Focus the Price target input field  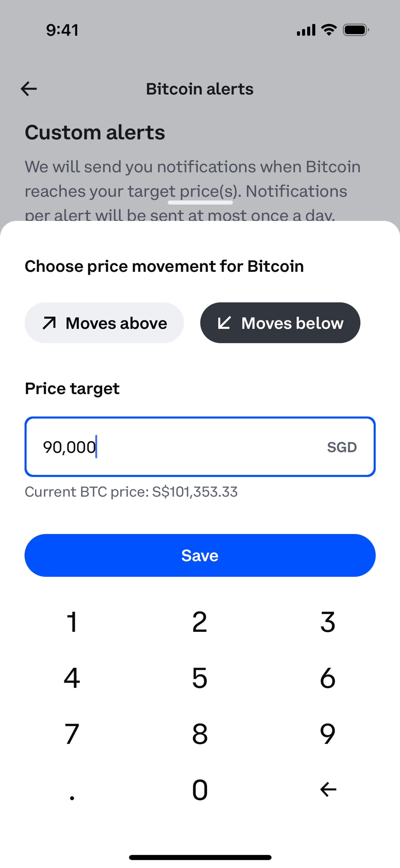click(x=200, y=447)
